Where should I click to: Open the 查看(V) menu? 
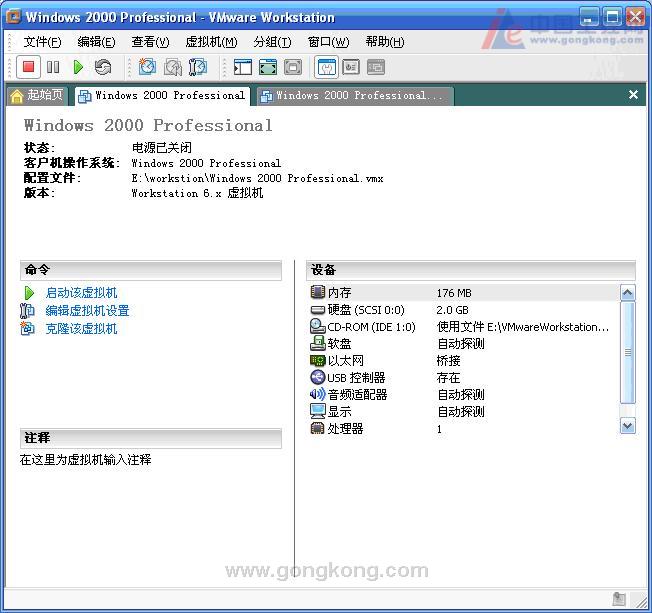[150, 42]
